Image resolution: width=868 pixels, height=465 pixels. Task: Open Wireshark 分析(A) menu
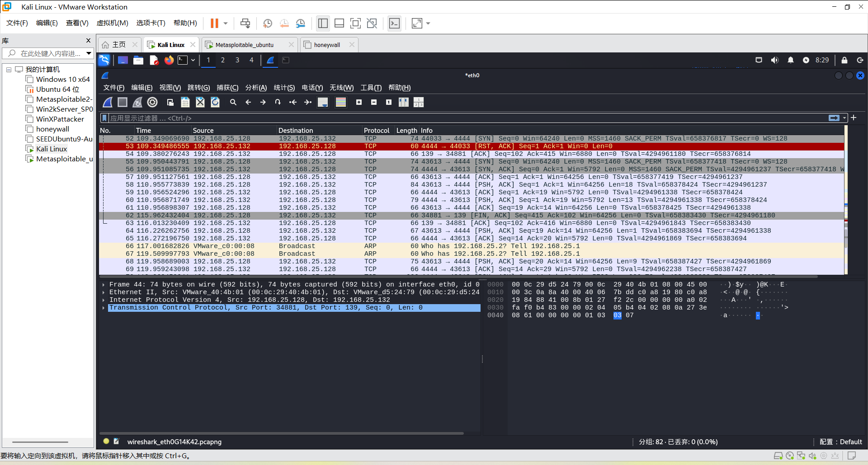[256, 88]
